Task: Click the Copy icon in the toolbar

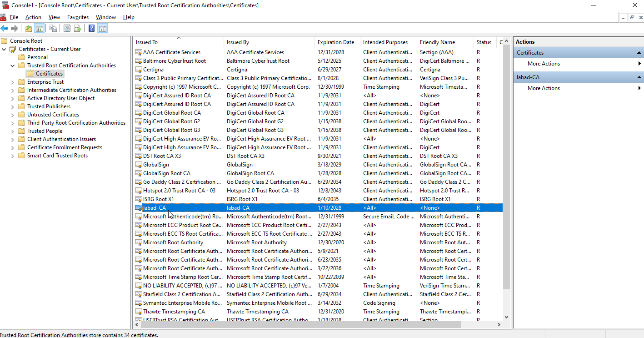Action: click(53, 29)
